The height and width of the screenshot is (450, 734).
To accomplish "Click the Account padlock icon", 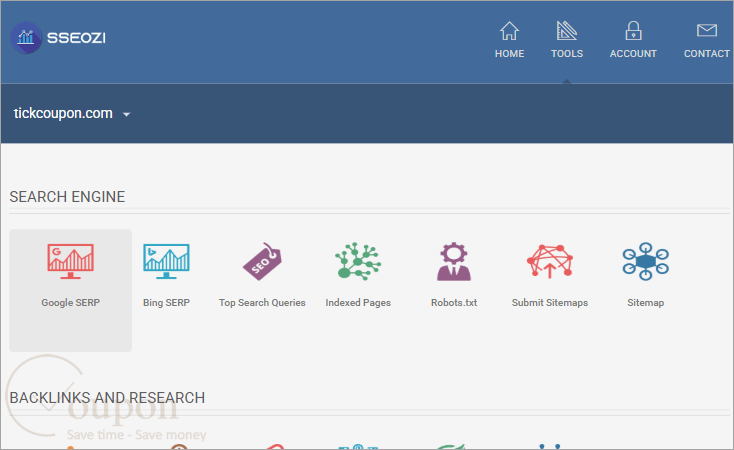I will (x=633, y=31).
